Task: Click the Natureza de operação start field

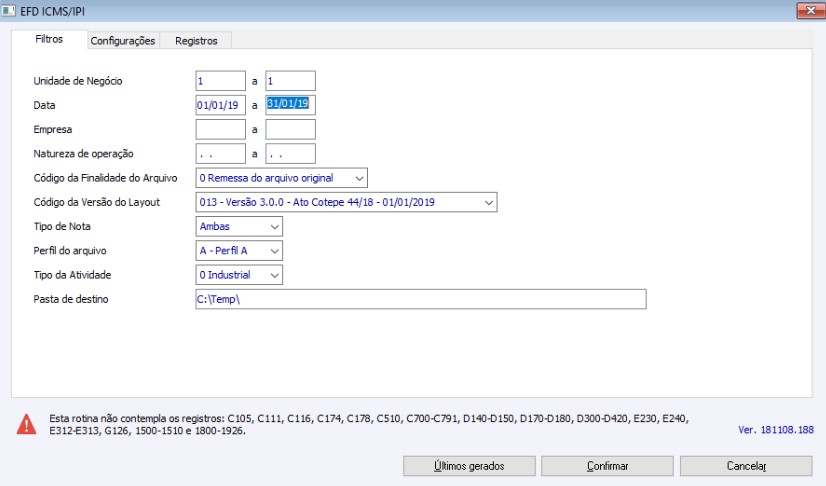Action: coord(220,154)
